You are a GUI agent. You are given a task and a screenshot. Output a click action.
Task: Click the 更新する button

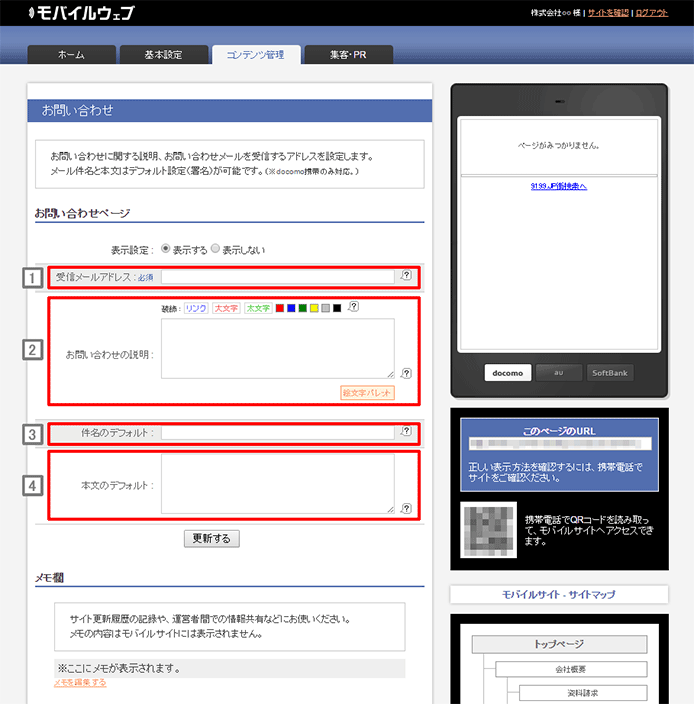(211, 538)
